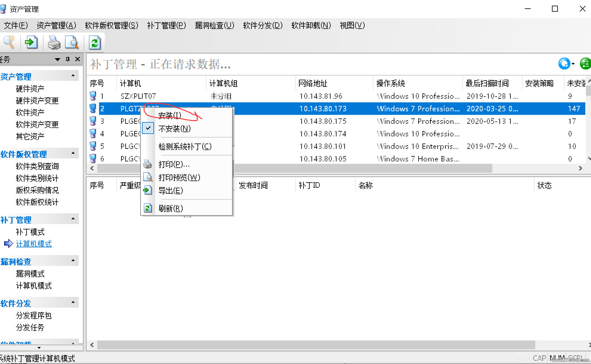Open 硬件资产变更 in sidebar
The height and width of the screenshot is (364, 591).
tap(37, 101)
